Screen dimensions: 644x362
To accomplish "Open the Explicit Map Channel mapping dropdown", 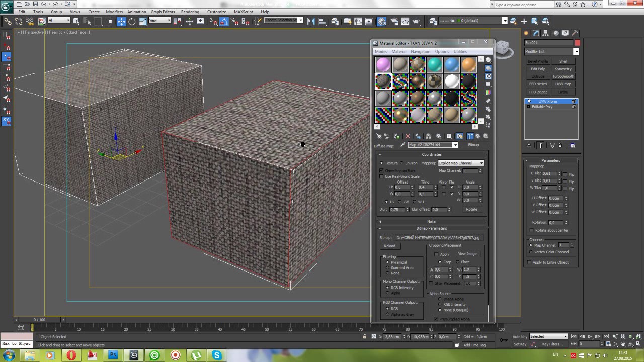I will coord(461,163).
